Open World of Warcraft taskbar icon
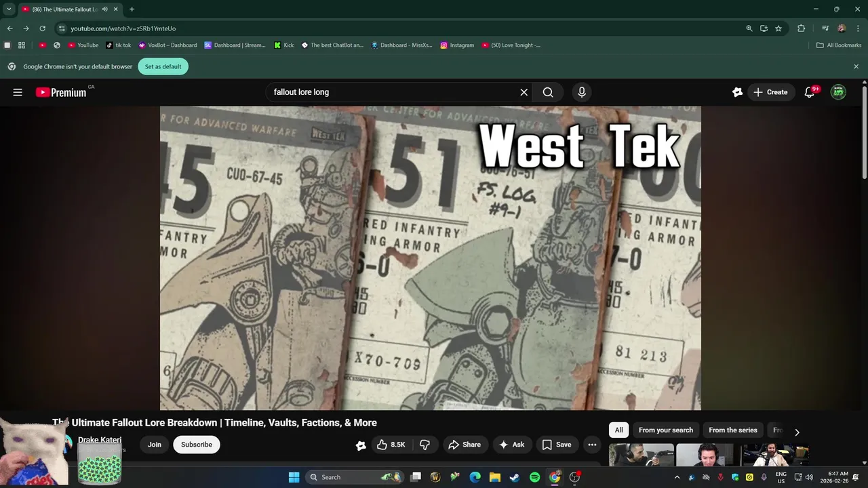868x488 pixels. [x=435, y=477]
